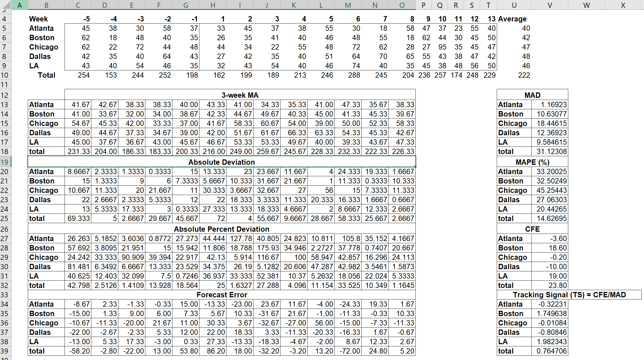Select the Absolute Percent Deviation heading
This screenshot has height=360, width=644.
point(222,229)
